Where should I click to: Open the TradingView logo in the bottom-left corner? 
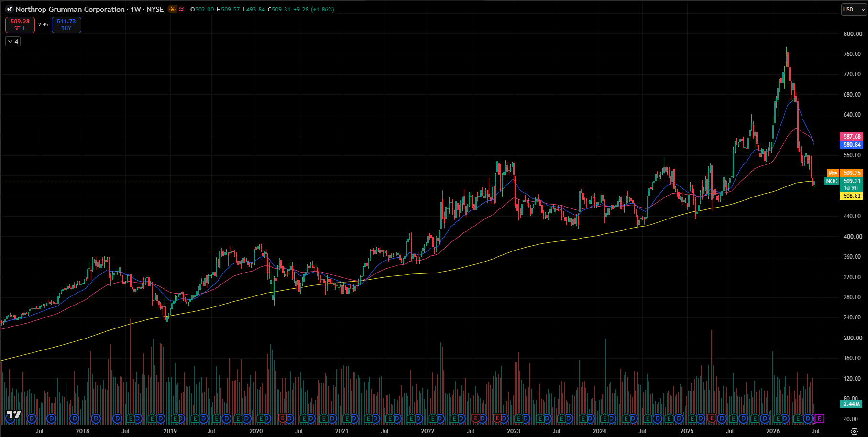coord(13,415)
